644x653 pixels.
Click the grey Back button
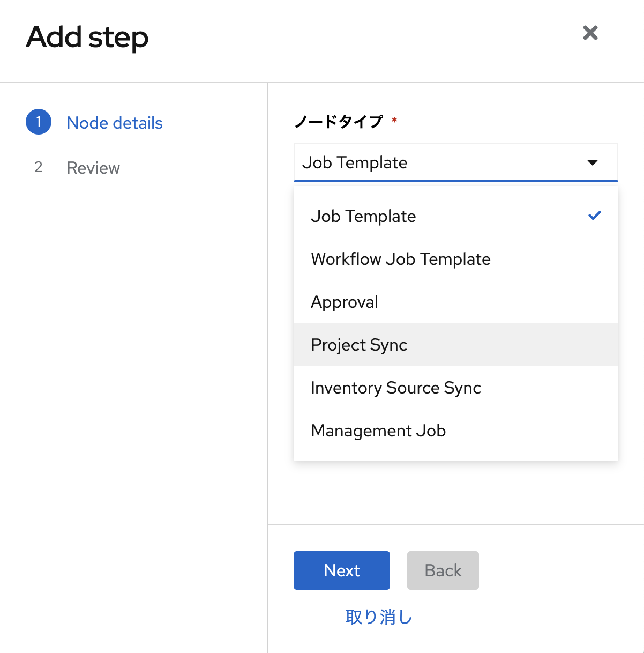443,570
